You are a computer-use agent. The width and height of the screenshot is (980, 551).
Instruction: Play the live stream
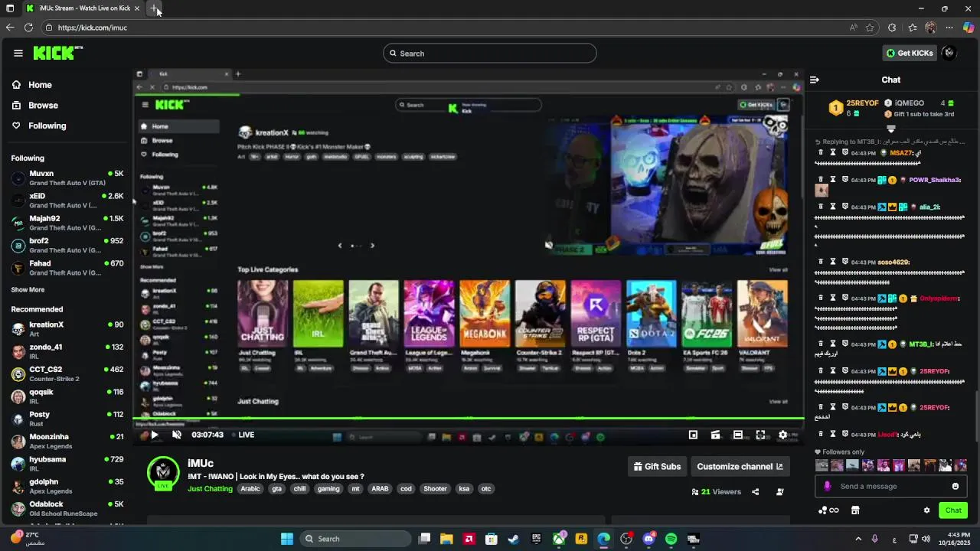coord(154,435)
